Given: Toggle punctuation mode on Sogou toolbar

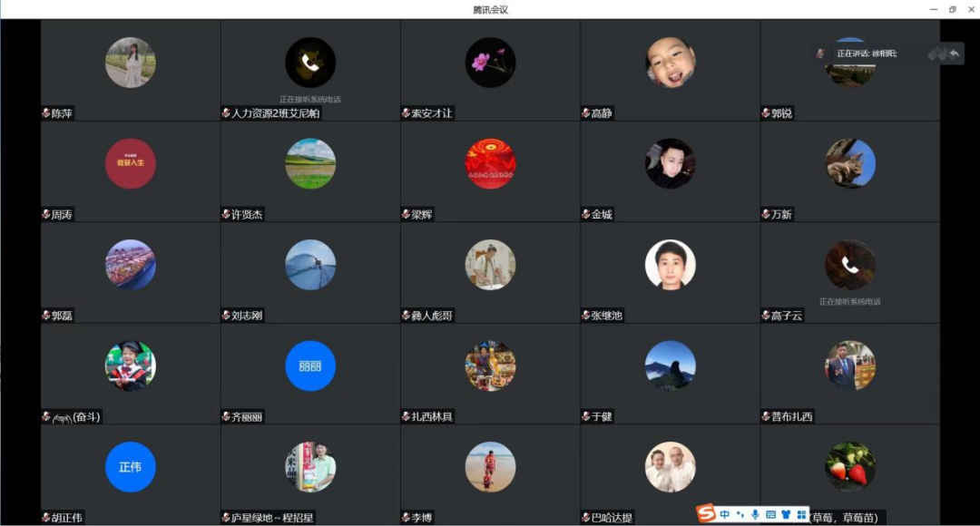Looking at the screenshot, I should (740, 514).
